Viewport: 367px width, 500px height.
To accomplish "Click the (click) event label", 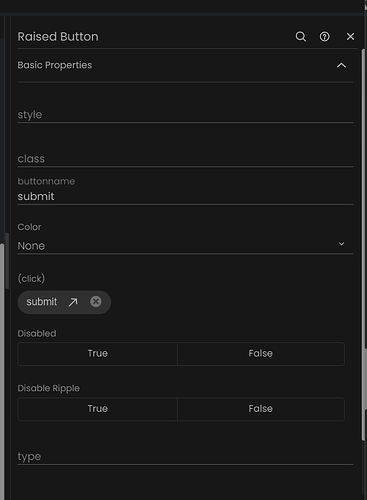I will 31,278.
